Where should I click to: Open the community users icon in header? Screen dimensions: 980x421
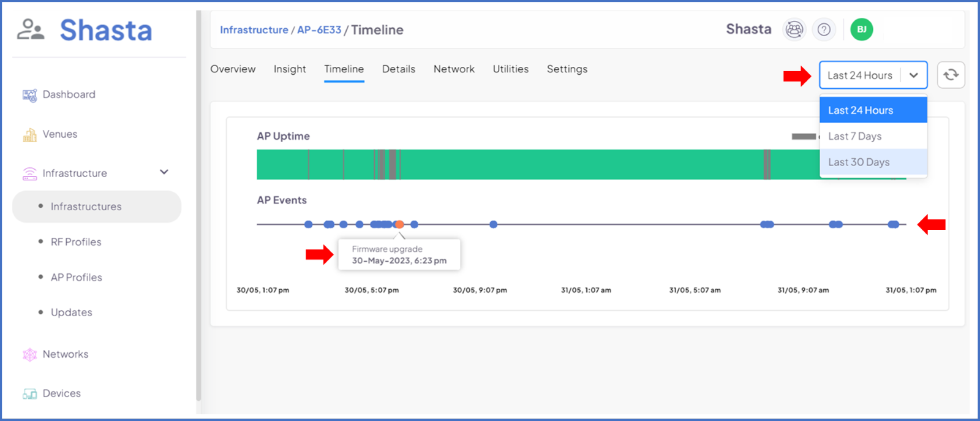click(x=794, y=29)
